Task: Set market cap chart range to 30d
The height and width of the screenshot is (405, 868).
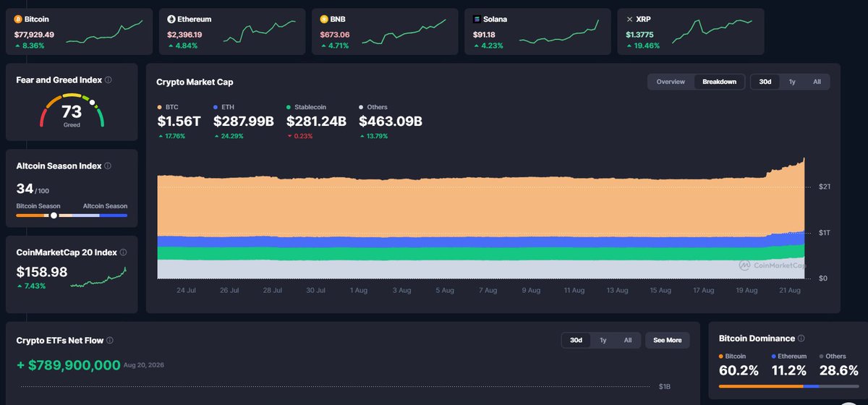Action: (765, 82)
